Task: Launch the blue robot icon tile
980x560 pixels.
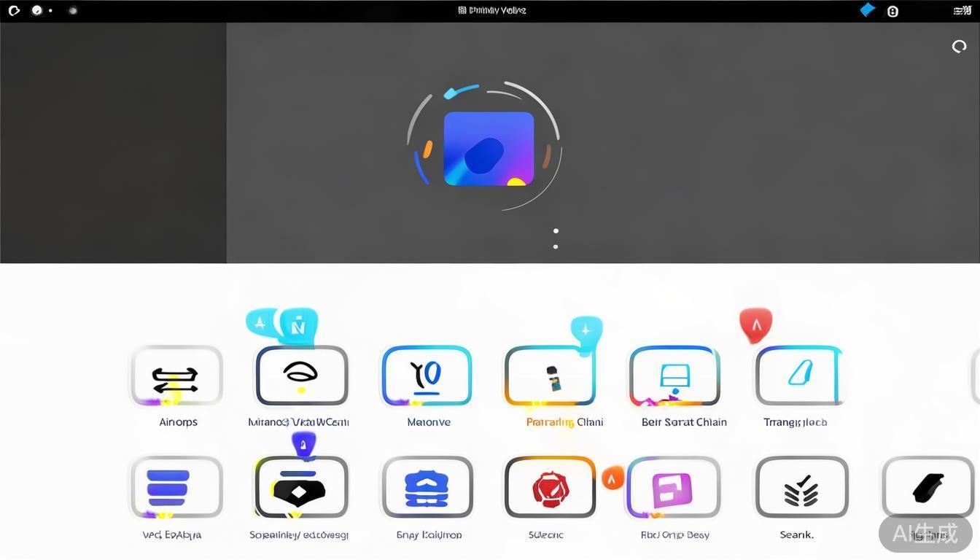Action: (427, 487)
